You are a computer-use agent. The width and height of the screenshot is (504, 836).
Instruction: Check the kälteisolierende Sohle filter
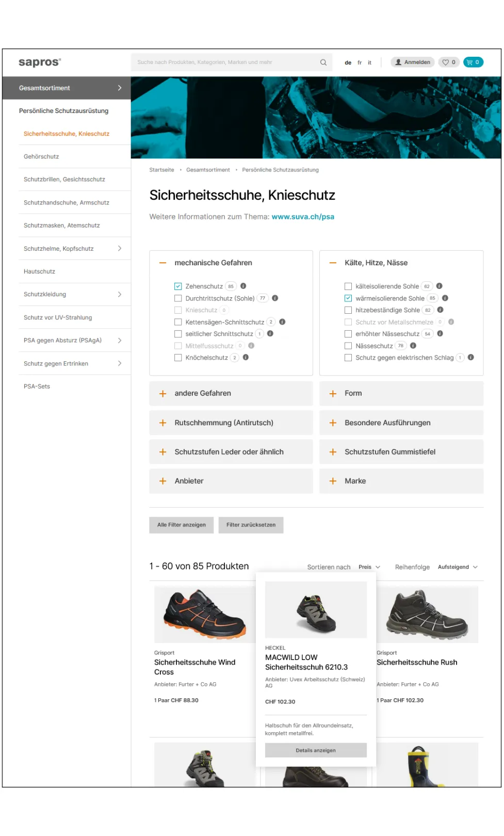pos(348,286)
